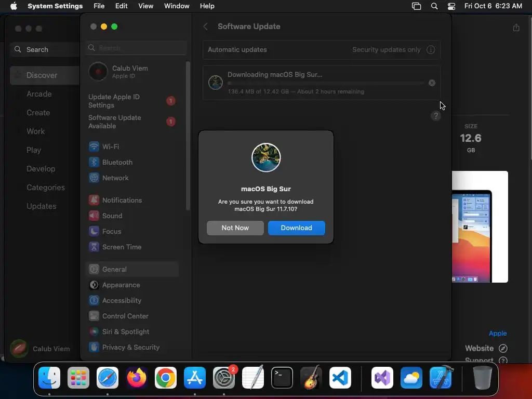
Task: Open Control Center in the menu bar
Action: pyautogui.click(x=451, y=6)
